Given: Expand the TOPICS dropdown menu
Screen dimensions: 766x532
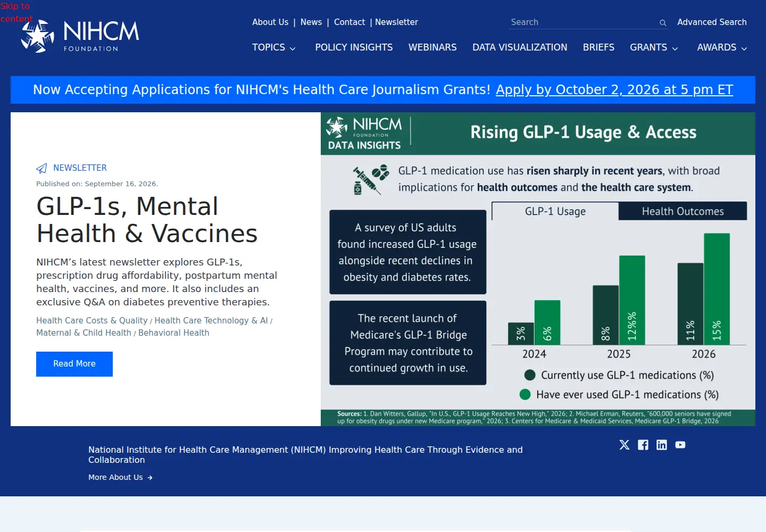Looking at the screenshot, I should (x=274, y=47).
